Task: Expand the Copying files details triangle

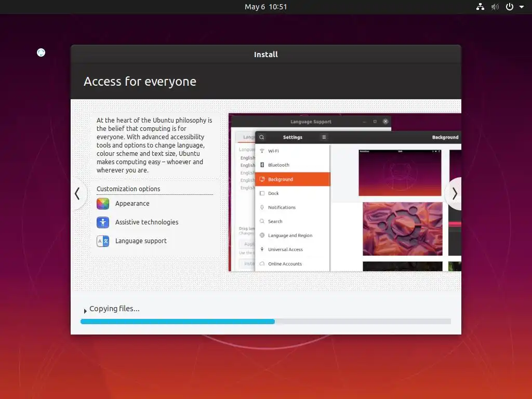Action: (85, 311)
